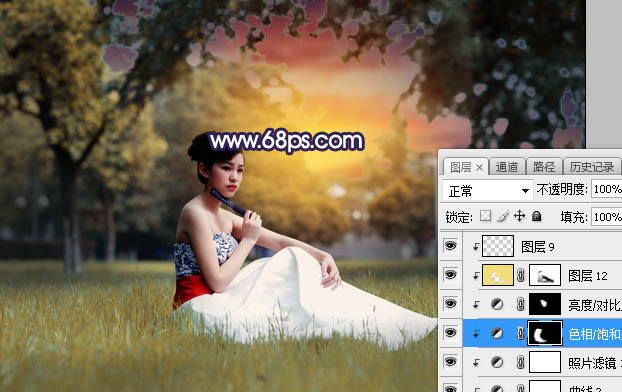The width and height of the screenshot is (622, 392).
Task: Unlink the 色相/饱和 mask chain icon
Action: tap(520, 333)
